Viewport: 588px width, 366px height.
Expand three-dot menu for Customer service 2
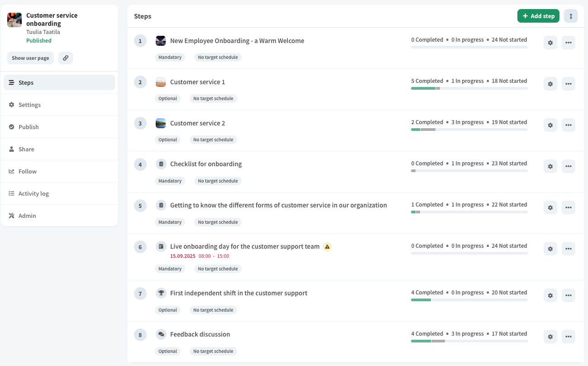[569, 125]
